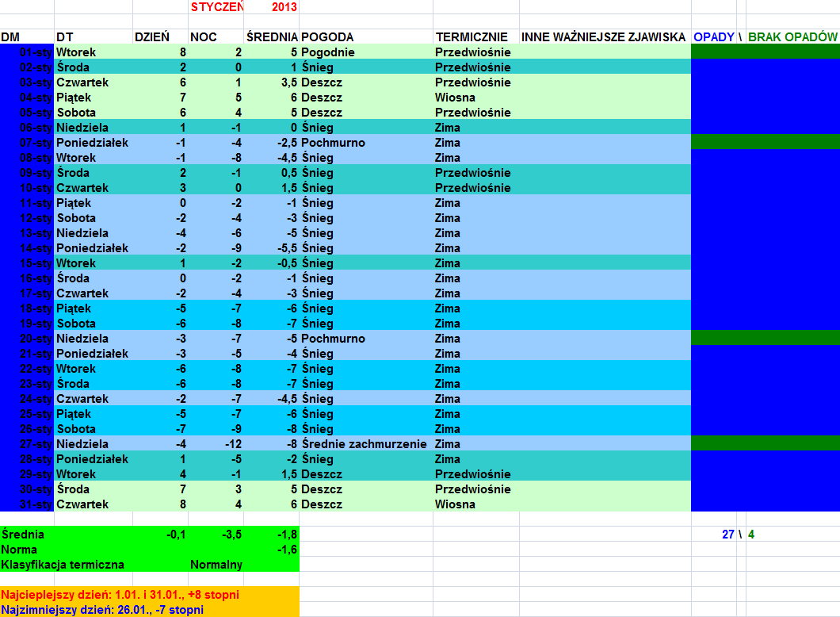Select the Najzimniejszy dzień summary line
This screenshot has width=840, height=617.
tap(102, 609)
